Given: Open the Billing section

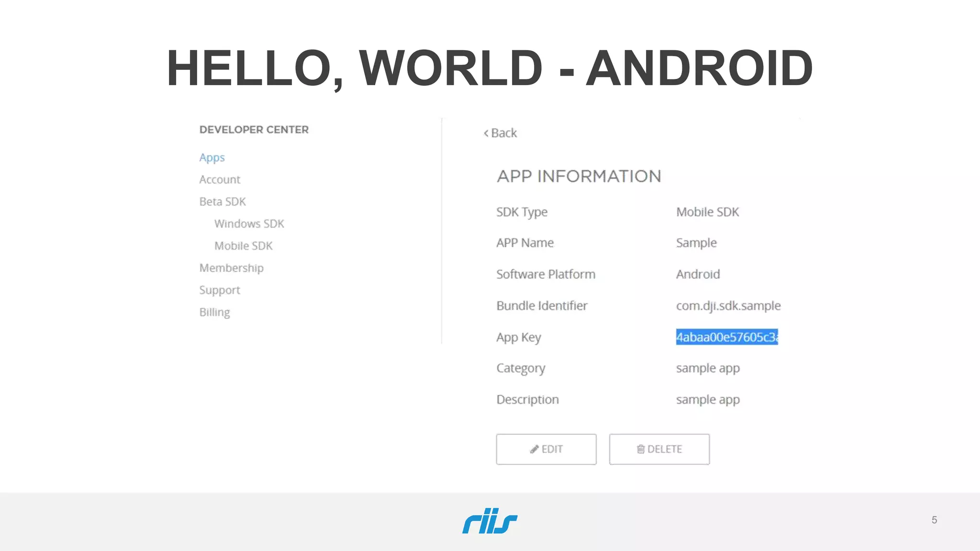Looking at the screenshot, I should coord(214,312).
